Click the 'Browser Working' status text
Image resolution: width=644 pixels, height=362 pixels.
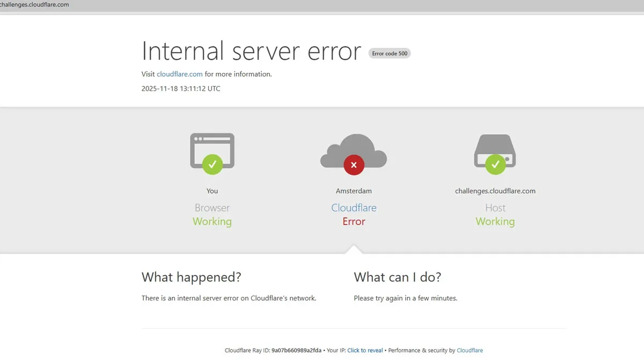point(212,215)
